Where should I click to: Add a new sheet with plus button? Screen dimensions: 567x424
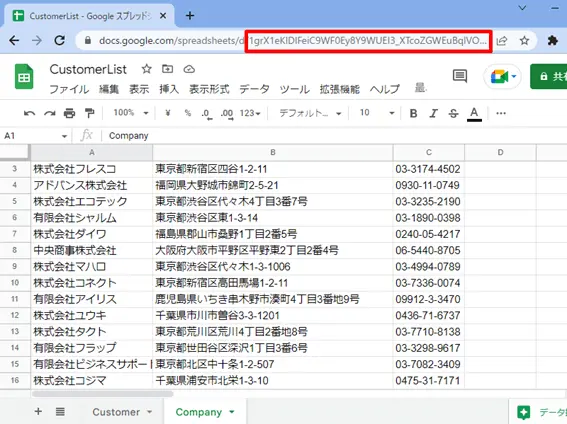click(x=38, y=411)
